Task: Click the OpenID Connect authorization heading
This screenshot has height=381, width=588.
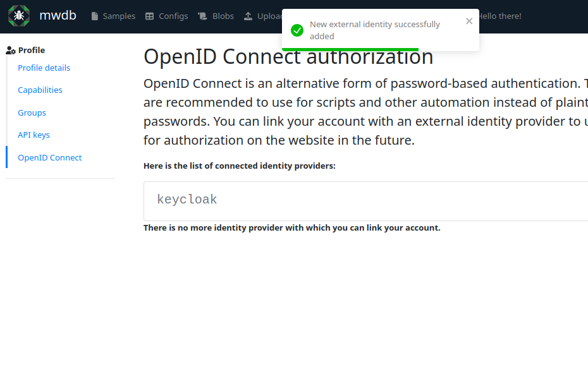Action: (x=288, y=57)
